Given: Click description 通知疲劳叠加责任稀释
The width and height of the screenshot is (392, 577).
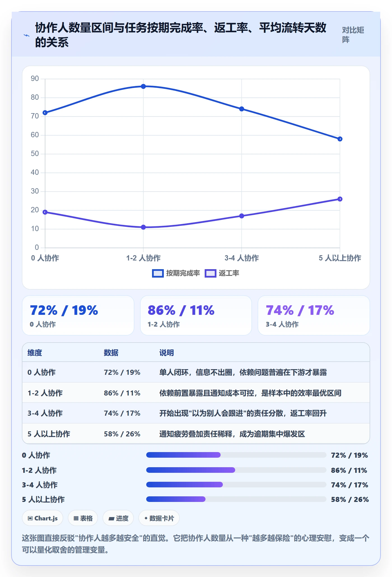Looking at the screenshot, I should click(x=196, y=434).
